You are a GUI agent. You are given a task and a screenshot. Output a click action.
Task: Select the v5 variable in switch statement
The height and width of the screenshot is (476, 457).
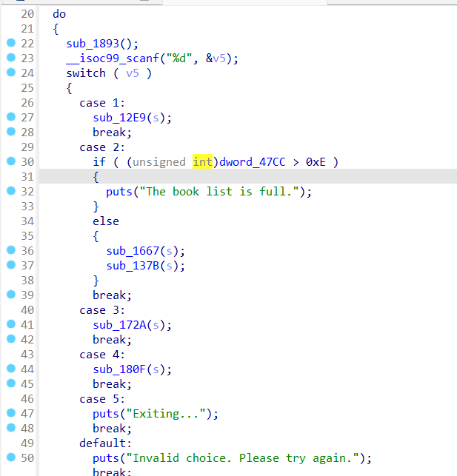pyautogui.click(x=133, y=73)
